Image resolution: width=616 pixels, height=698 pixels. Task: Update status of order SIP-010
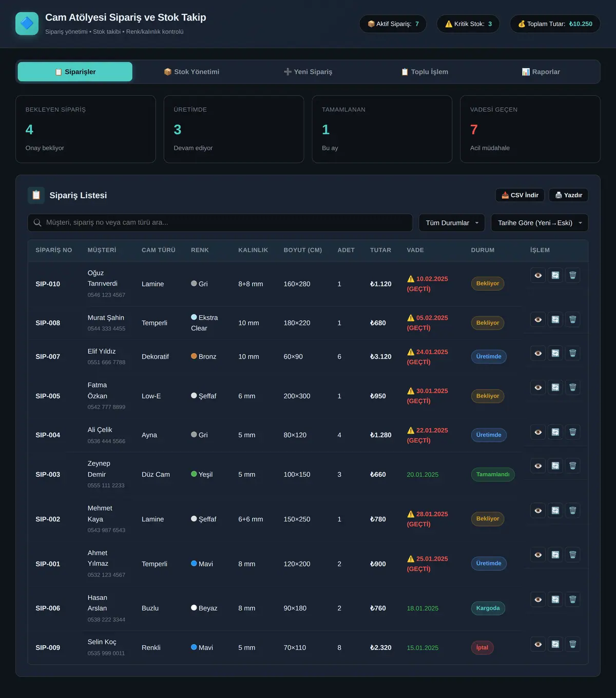coord(555,275)
